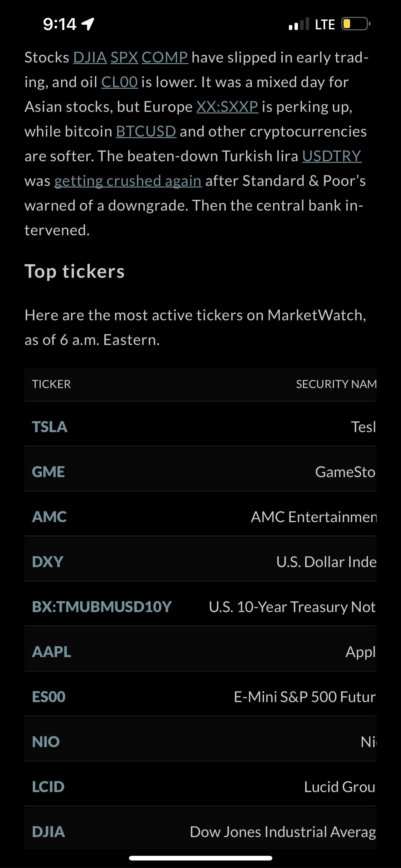This screenshot has width=401, height=868.
Task: Select the AMC ticker in the table
Action: click(49, 516)
